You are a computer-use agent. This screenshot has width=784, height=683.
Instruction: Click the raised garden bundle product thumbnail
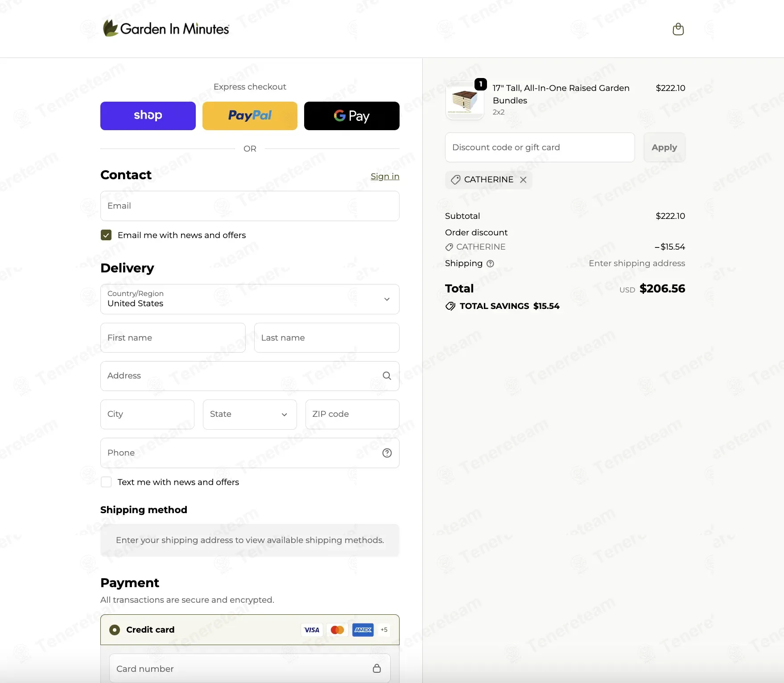pos(465,100)
